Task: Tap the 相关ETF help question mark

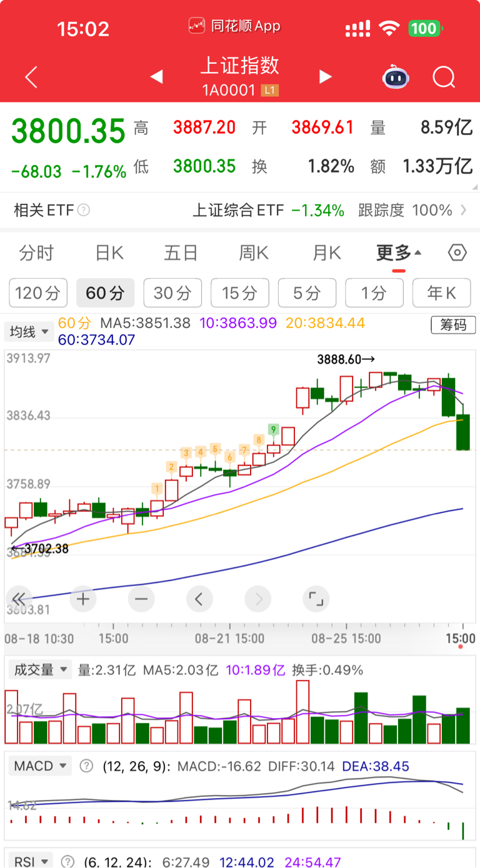Action: [x=83, y=210]
